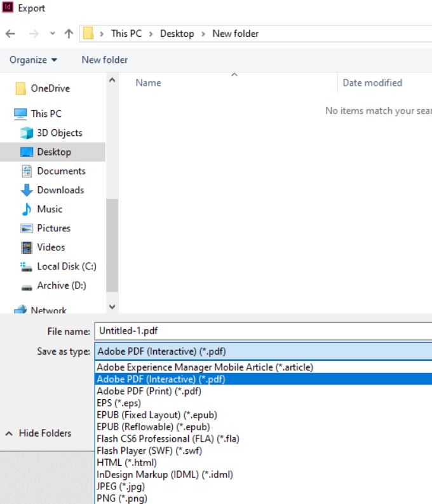This screenshot has height=504, width=432.
Task: Click the File name input field
Action: pos(260,331)
